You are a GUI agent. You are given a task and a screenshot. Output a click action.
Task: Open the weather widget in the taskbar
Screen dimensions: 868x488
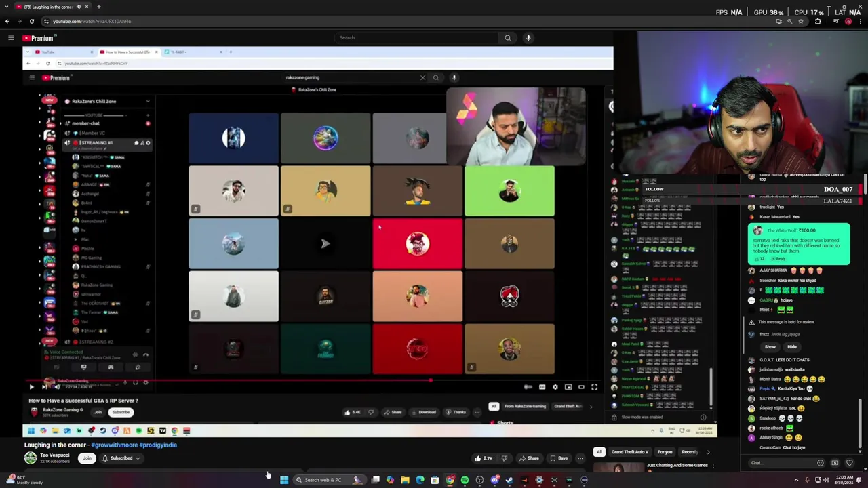24,480
